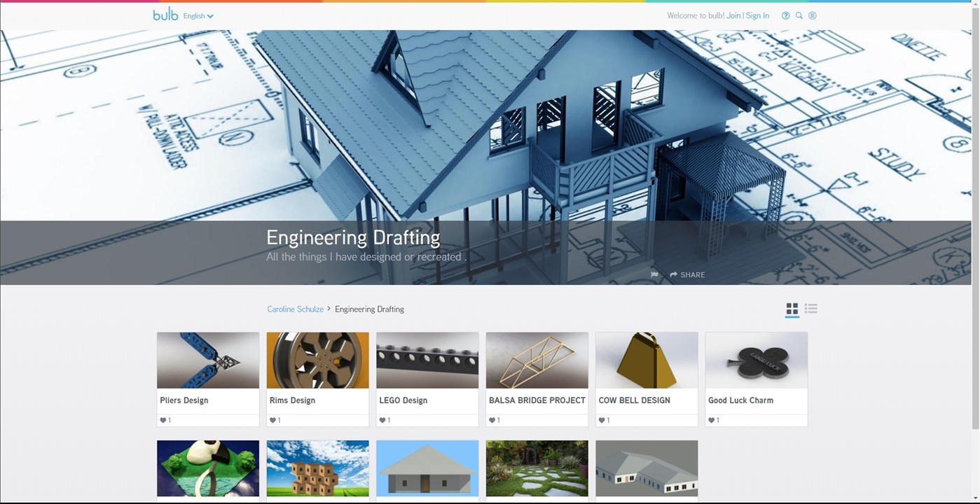Open the COW BELL DESIGN thumbnail
Screen dimensions: 980x504
pyautogui.click(x=647, y=360)
